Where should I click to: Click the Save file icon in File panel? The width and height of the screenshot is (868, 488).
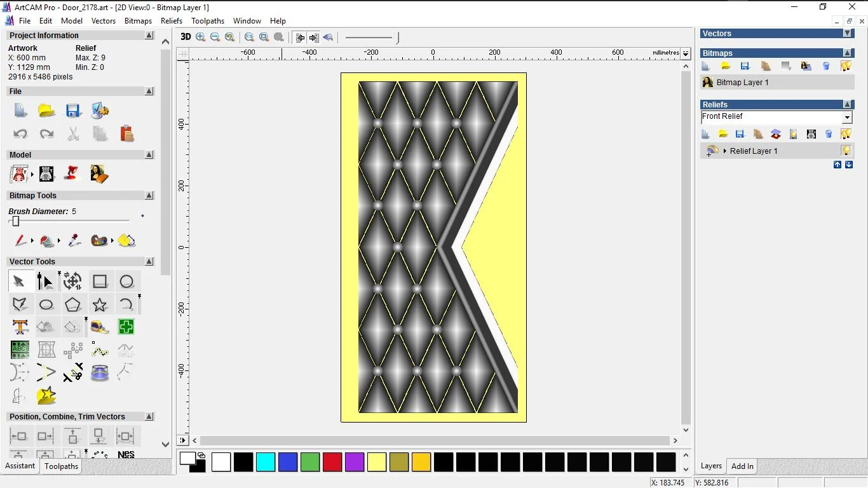[x=73, y=111]
